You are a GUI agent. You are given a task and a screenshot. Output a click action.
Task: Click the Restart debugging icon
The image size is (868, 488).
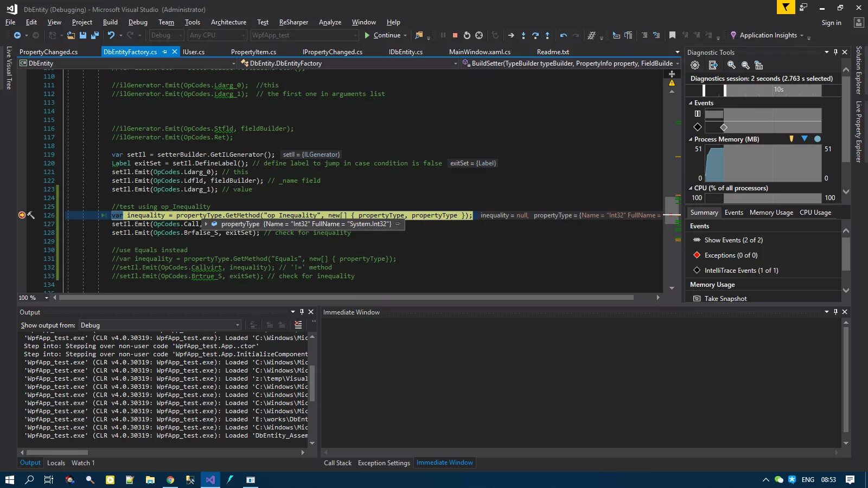(467, 35)
